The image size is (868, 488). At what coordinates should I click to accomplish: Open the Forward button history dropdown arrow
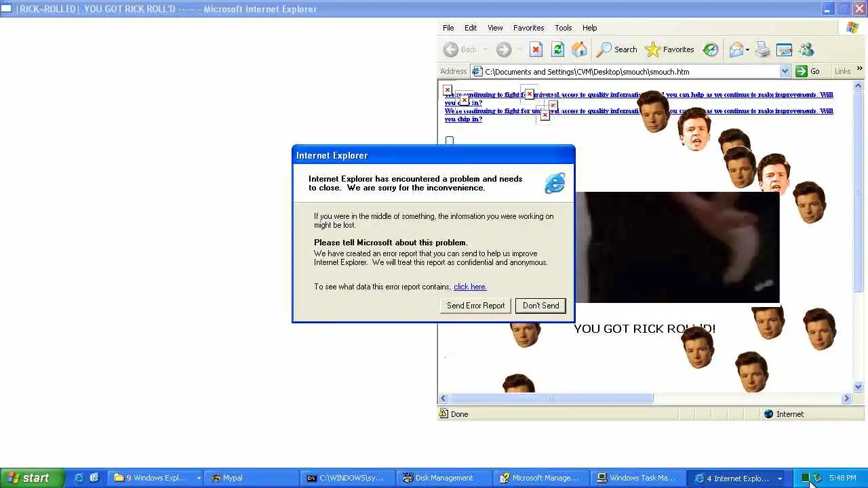point(520,49)
